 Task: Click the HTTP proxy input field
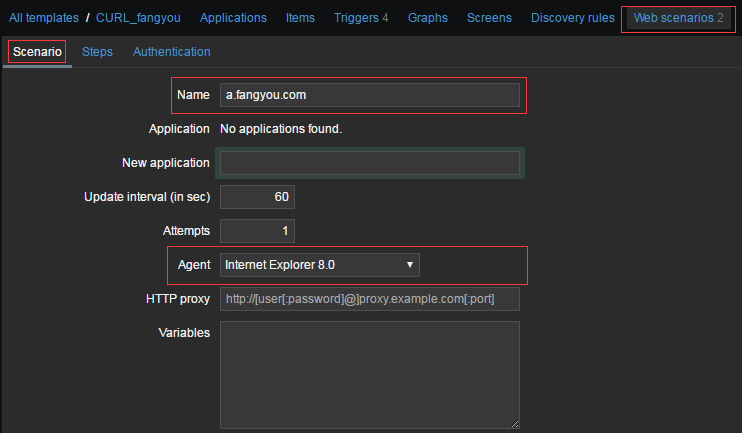point(370,299)
